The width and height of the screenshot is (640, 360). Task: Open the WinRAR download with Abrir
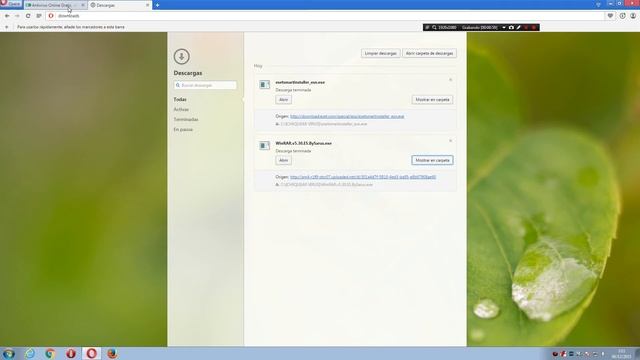[x=283, y=160]
